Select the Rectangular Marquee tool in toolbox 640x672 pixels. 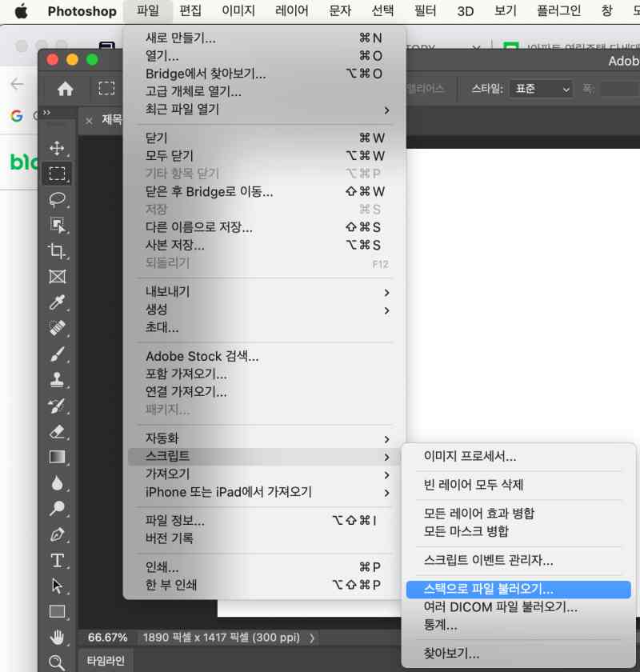point(57,174)
